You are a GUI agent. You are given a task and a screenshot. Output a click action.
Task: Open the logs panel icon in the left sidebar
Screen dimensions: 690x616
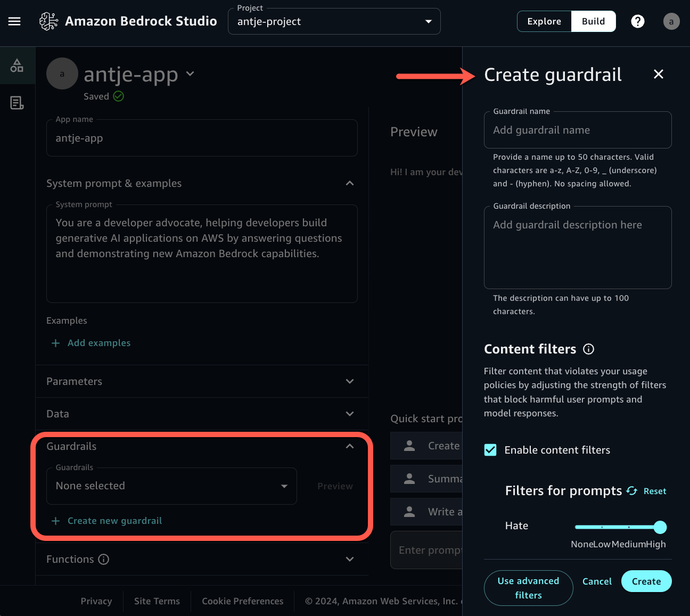(17, 103)
